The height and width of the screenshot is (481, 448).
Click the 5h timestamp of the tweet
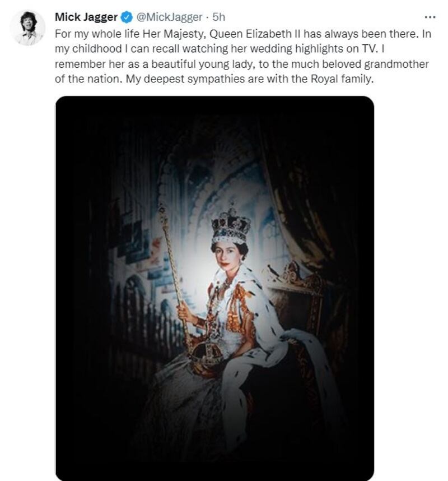(x=219, y=17)
